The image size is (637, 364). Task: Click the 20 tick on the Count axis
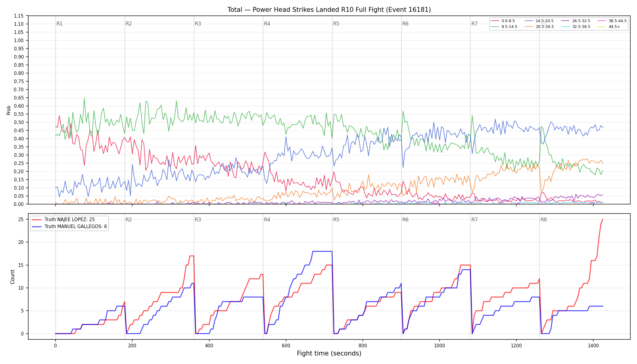click(x=21, y=242)
